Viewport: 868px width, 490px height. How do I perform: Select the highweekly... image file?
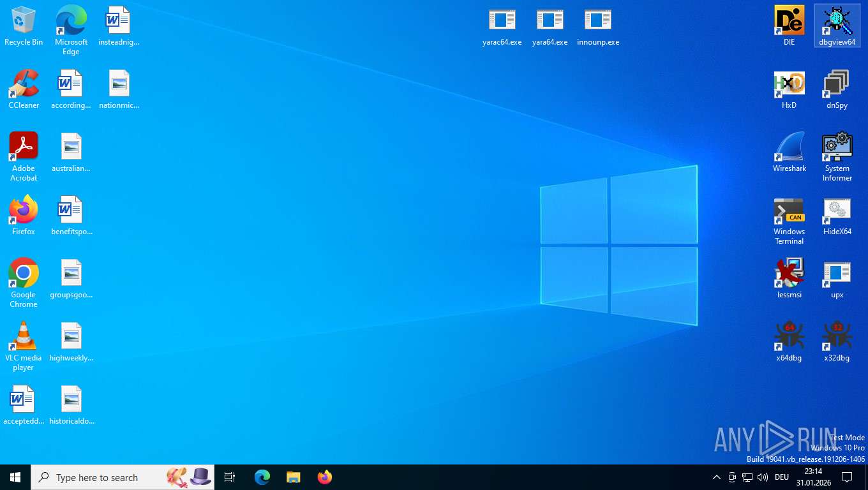(x=71, y=342)
